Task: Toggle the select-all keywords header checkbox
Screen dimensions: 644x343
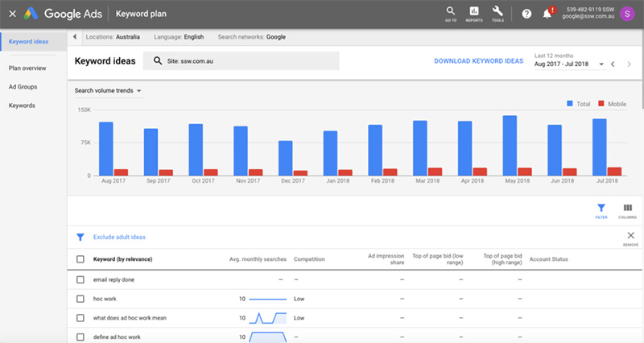Action: tap(80, 259)
